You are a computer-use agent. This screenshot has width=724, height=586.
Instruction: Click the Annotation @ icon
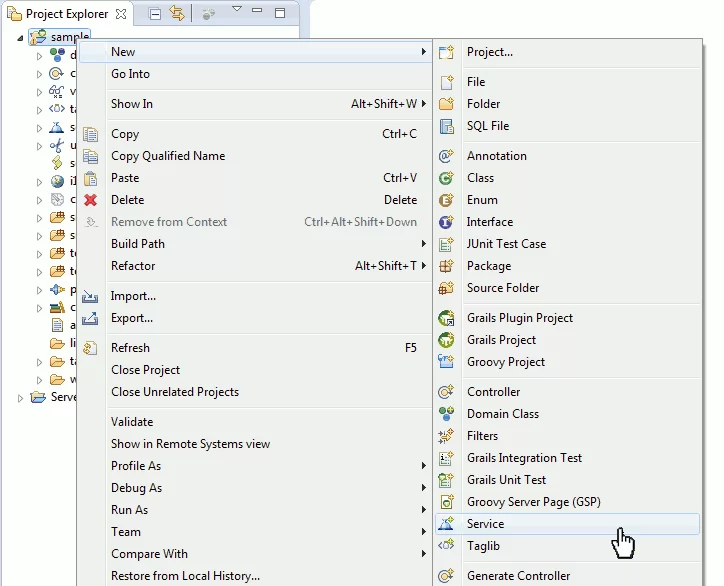tap(446, 156)
